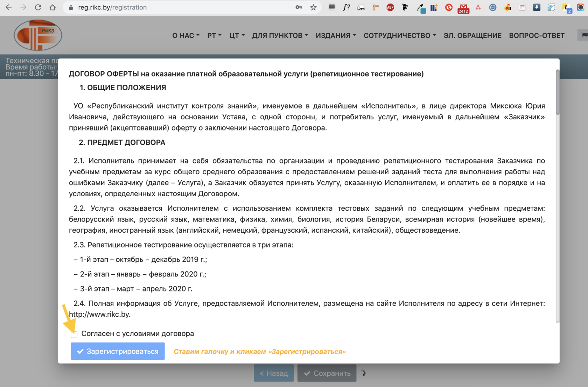This screenshot has height=387, width=588.
Task: Check 'Согласен с условиями договора' checkbox
Action: coord(74,334)
